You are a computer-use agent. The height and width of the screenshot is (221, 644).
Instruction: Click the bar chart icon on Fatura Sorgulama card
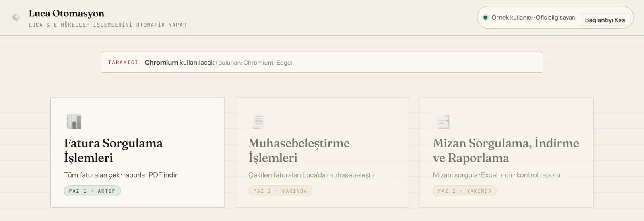point(74,121)
